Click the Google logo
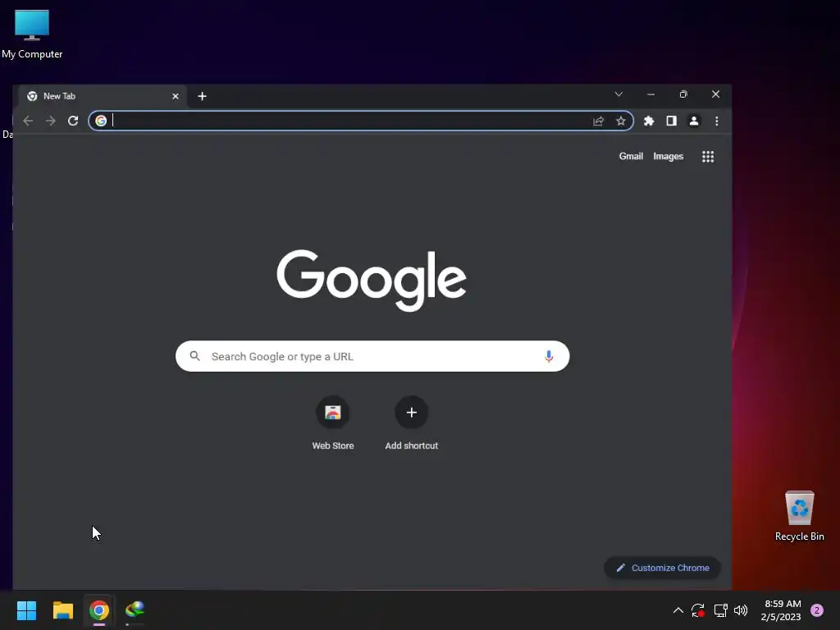Screen dimensions: 840x630 [x=372, y=281]
